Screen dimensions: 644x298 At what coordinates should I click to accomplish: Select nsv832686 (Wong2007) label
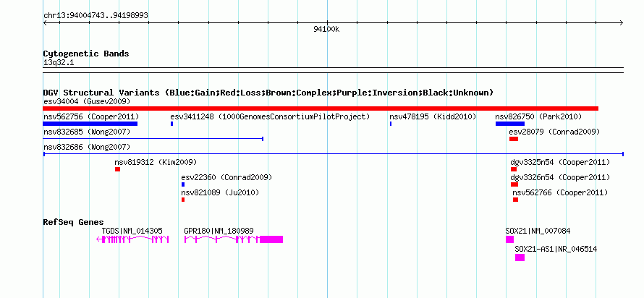coord(87,147)
